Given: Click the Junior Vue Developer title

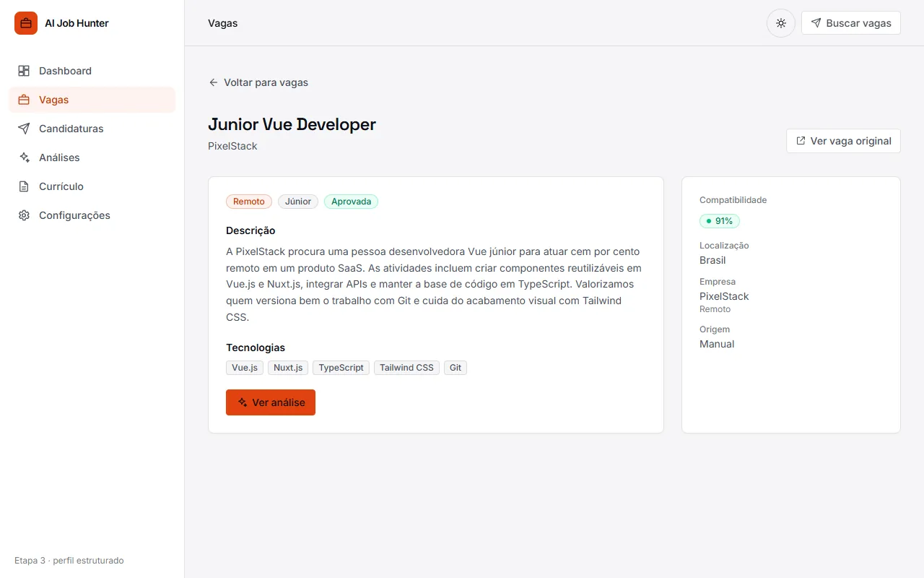Looking at the screenshot, I should pos(292,124).
